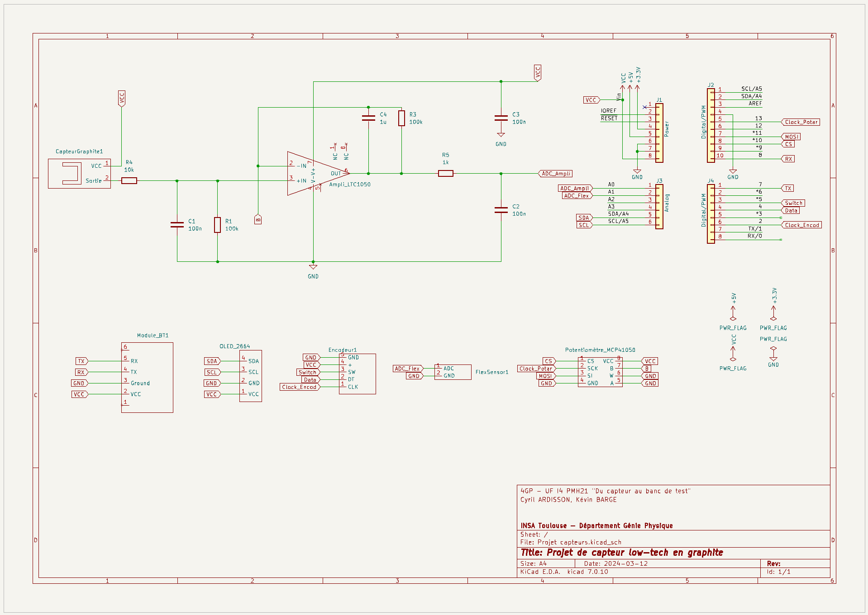This screenshot has width=868, height=615.
Task: Select the ADC_Flex label near J3
Action: 577,196
